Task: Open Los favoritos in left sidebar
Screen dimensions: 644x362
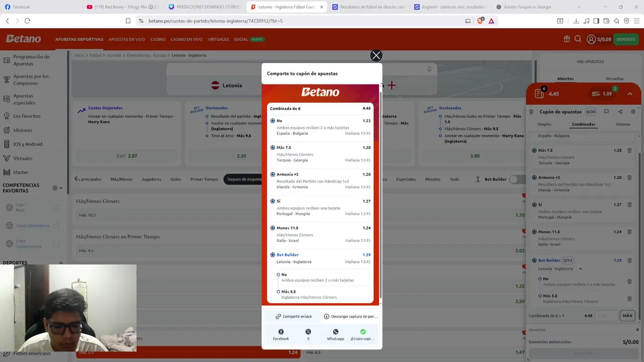Action: (27, 116)
